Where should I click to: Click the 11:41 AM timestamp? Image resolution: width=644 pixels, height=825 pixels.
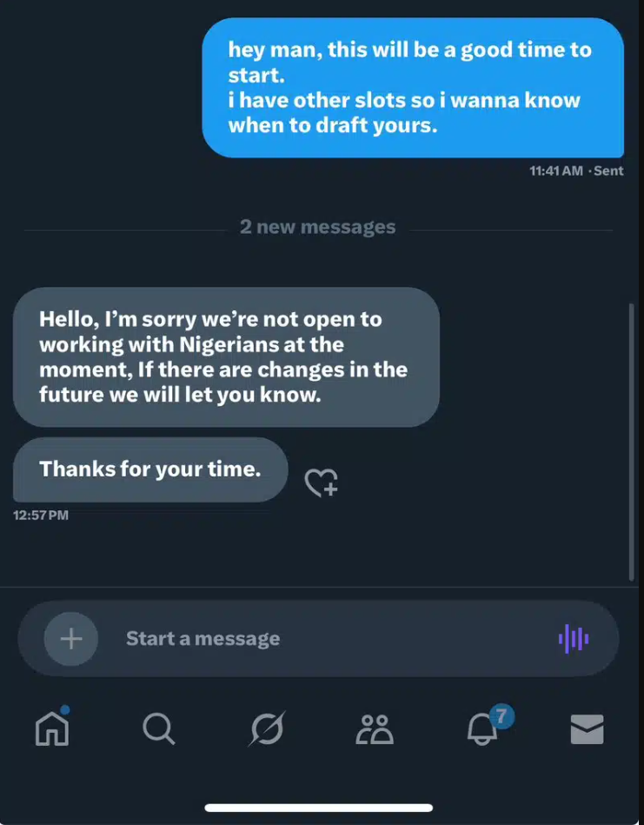(x=555, y=171)
